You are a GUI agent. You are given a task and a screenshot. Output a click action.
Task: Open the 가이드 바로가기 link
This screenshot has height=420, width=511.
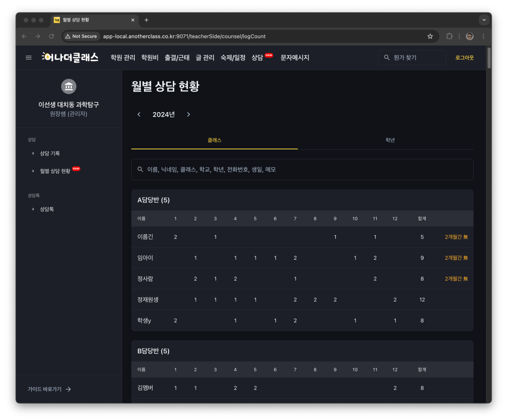pos(49,389)
